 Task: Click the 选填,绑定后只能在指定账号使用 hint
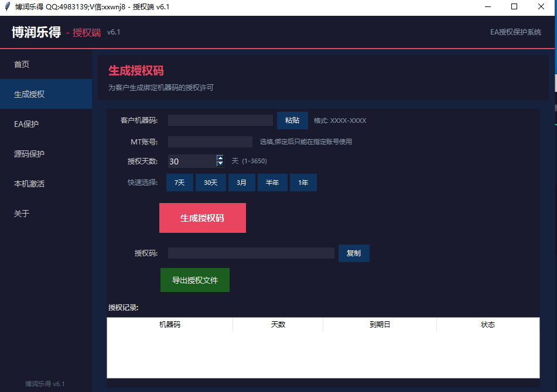(306, 142)
